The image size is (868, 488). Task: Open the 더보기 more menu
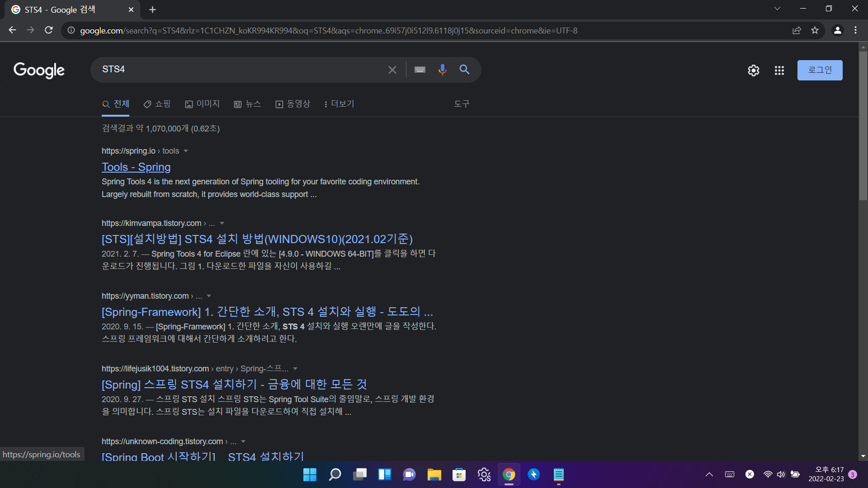click(339, 104)
